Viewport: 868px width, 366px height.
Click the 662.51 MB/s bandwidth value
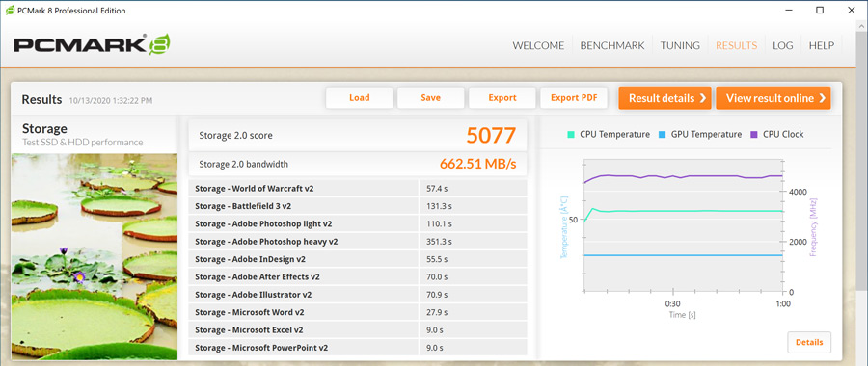pyautogui.click(x=478, y=164)
